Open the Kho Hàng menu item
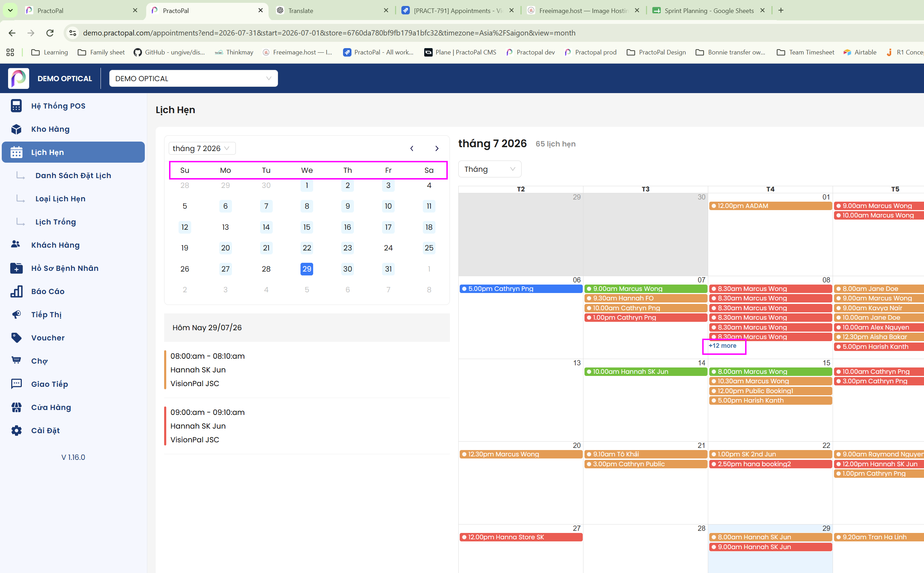This screenshot has width=924, height=573. click(x=73, y=129)
